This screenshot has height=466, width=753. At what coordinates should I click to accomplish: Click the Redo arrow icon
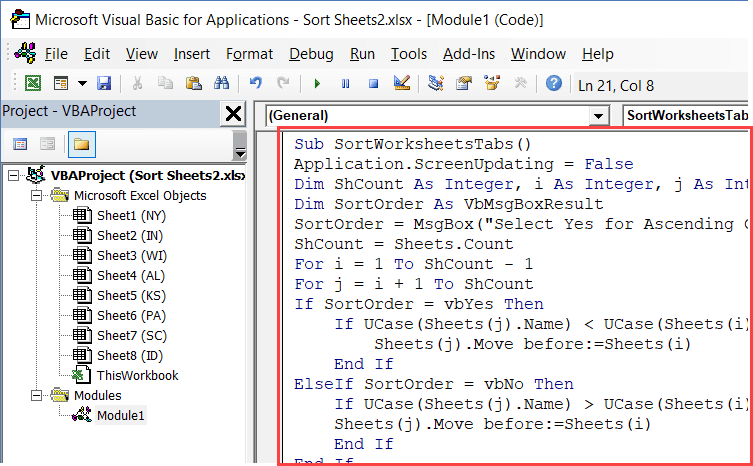(283, 84)
